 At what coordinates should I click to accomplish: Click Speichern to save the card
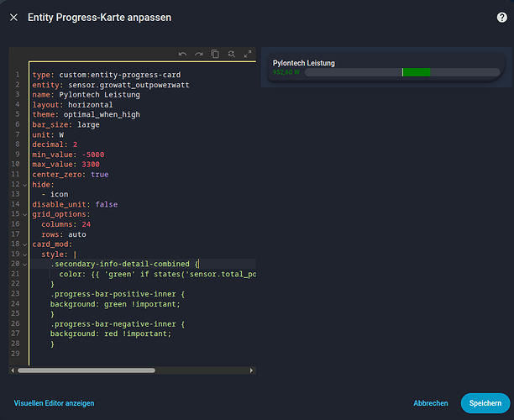[485, 403]
